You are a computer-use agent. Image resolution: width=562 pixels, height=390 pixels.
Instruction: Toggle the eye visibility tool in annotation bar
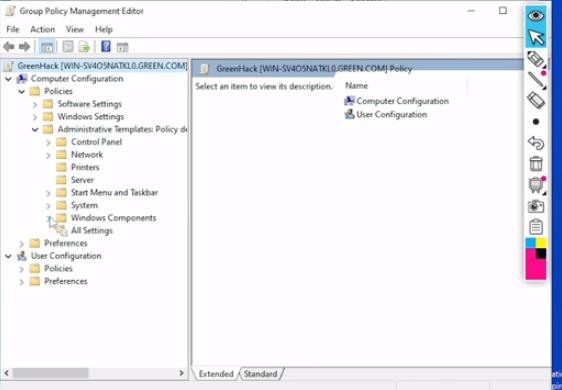(x=536, y=15)
